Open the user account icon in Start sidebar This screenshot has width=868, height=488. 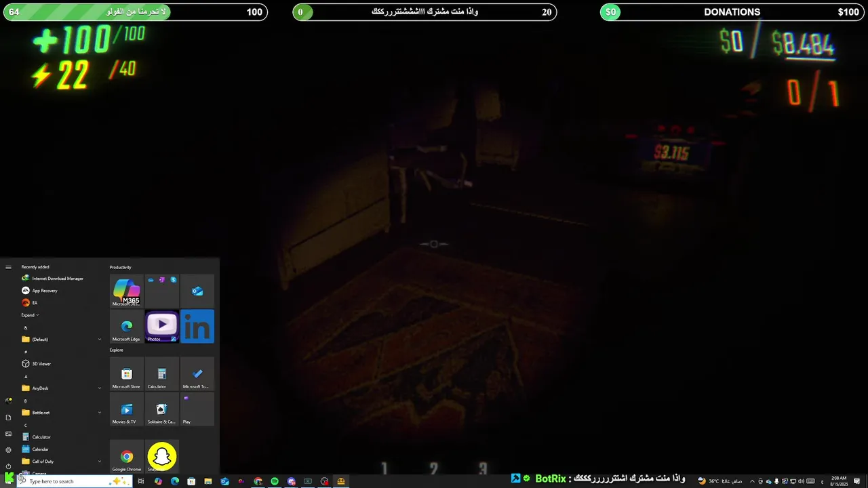tap(8, 401)
